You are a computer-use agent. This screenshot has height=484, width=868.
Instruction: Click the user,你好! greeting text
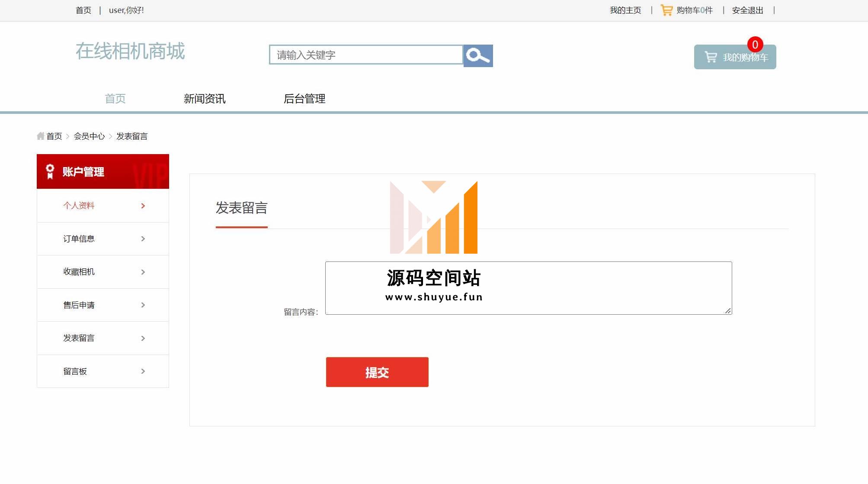126,10
